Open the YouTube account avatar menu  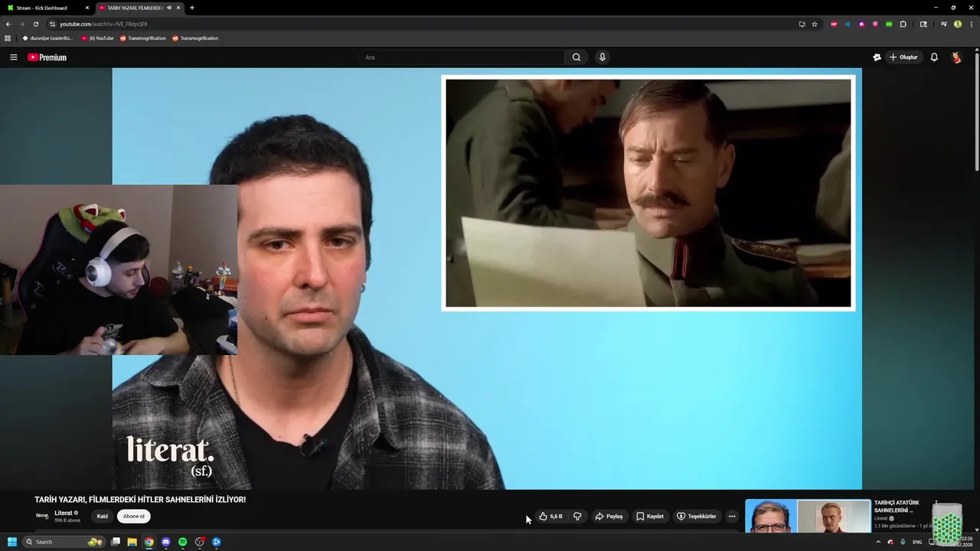[x=956, y=57]
